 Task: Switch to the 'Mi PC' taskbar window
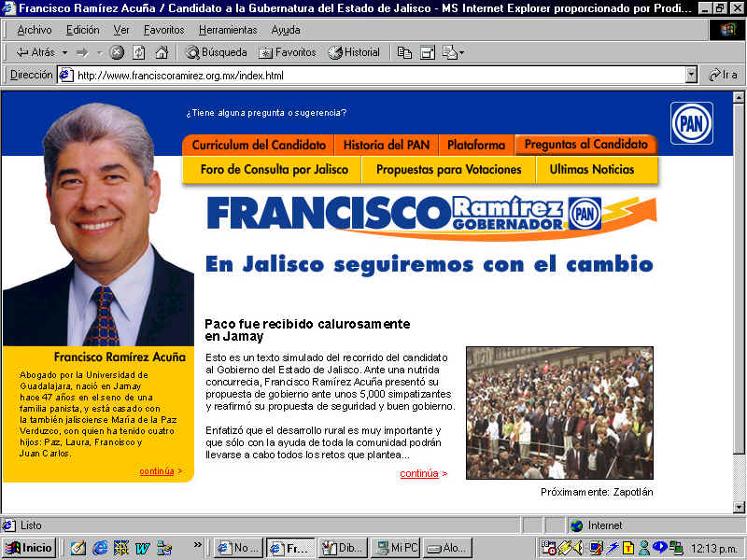395,548
